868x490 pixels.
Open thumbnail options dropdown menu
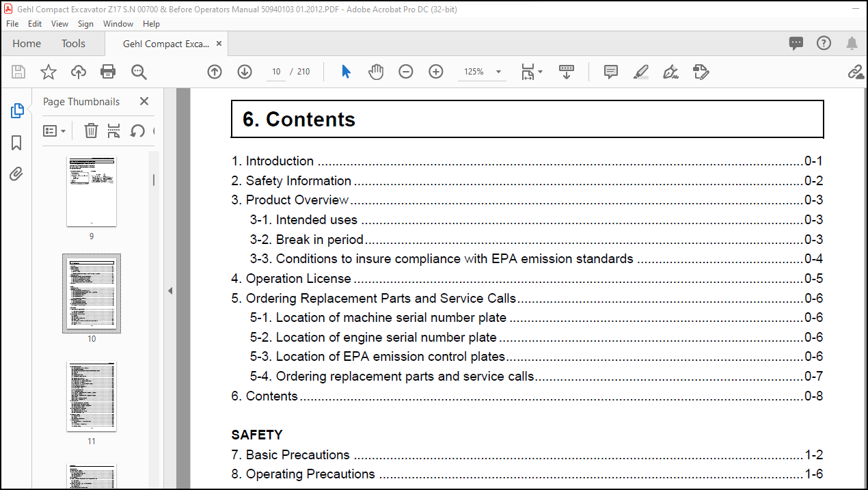click(x=55, y=131)
